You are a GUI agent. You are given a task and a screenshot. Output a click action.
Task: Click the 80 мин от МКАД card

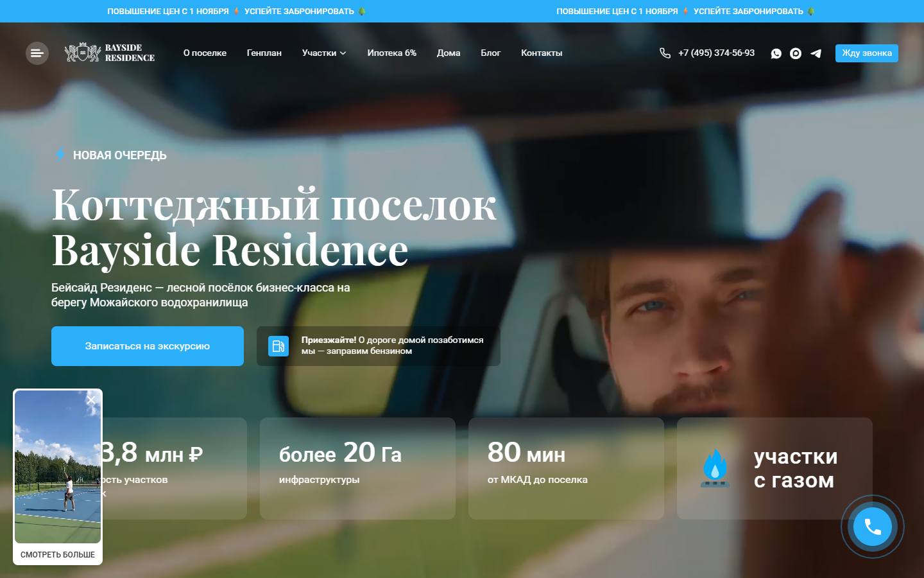click(x=566, y=469)
